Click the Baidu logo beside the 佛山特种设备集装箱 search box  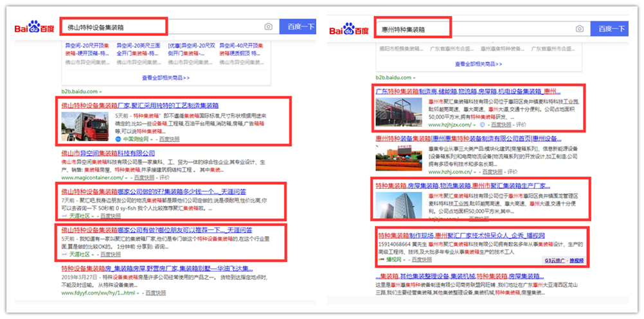pyautogui.click(x=34, y=27)
